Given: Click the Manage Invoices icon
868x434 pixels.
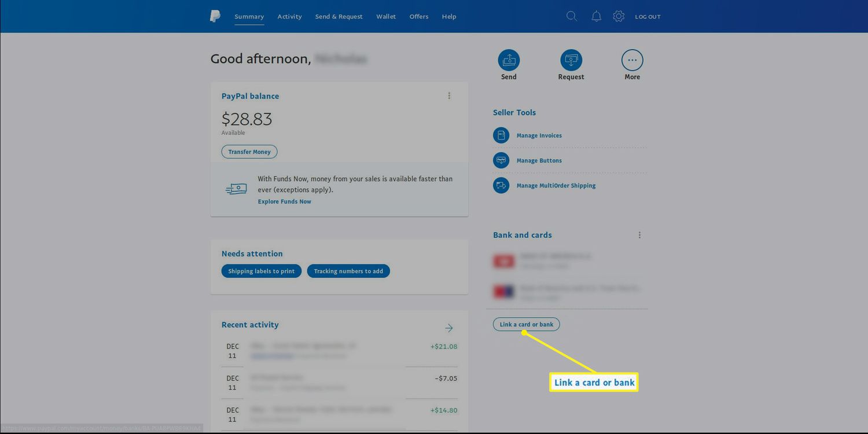Looking at the screenshot, I should (501, 135).
